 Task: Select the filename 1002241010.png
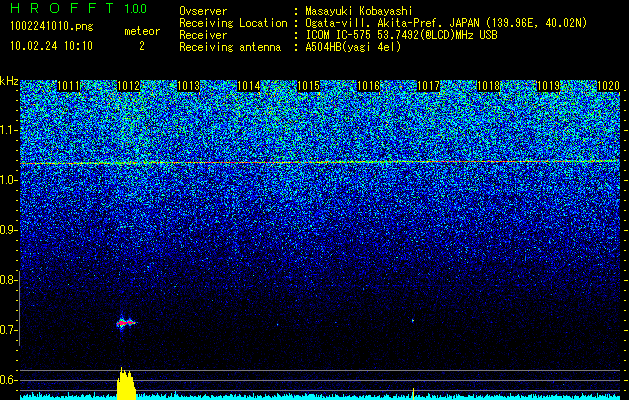click(52, 26)
